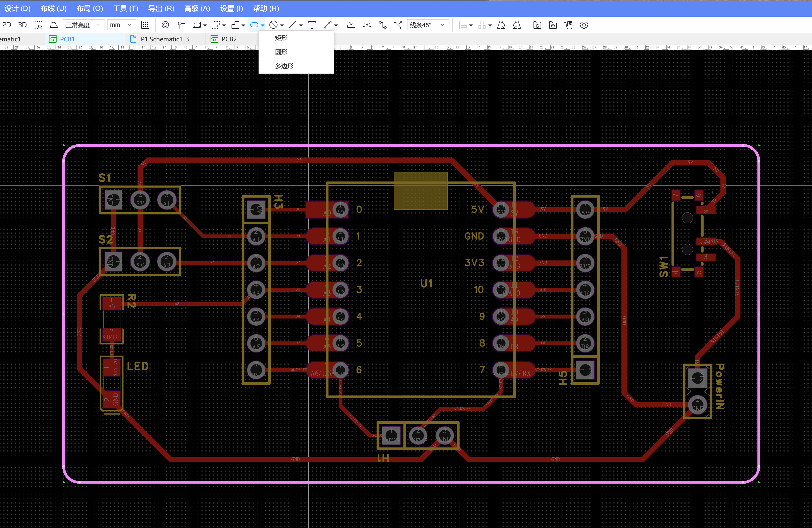Click the align objects icon

[x=463, y=25]
